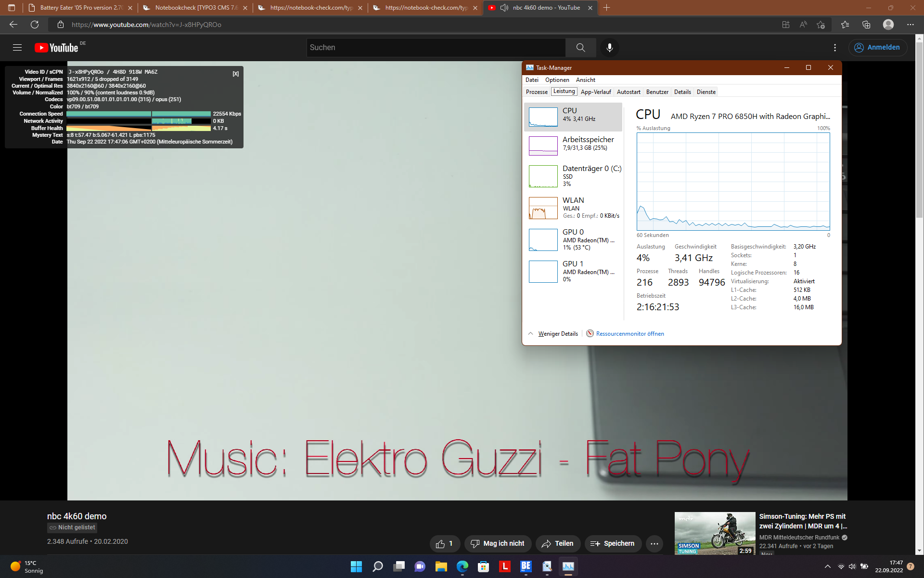Click into the Suchen search field
Viewport: 924px width, 578px height.
(436, 47)
